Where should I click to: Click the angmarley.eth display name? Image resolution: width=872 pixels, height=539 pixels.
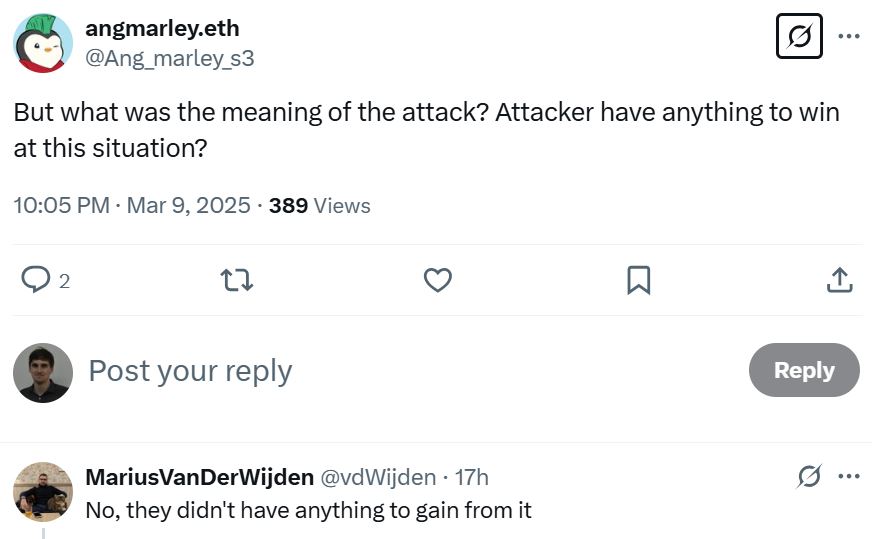point(162,28)
